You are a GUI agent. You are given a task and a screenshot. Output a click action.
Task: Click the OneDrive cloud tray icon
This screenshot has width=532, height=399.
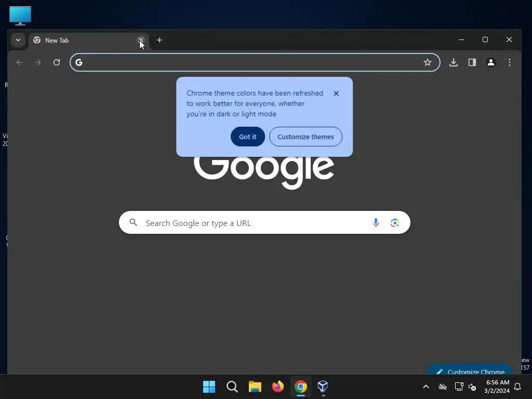[x=443, y=387]
